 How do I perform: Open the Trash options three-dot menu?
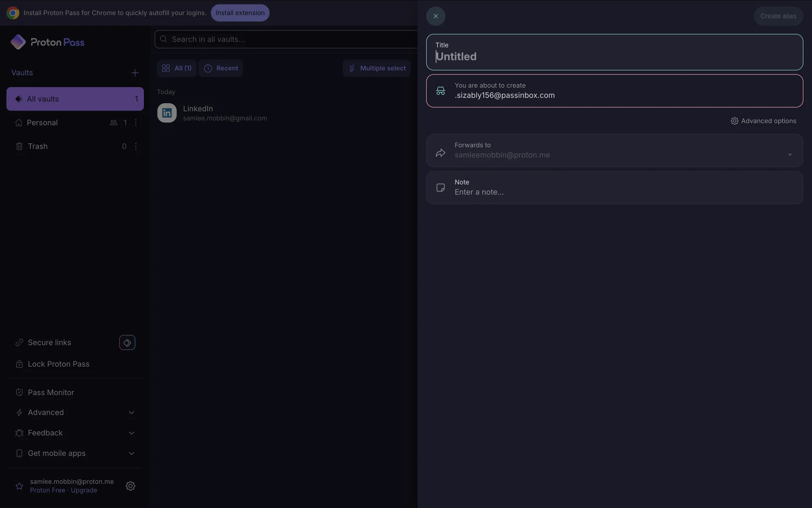click(x=136, y=146)
